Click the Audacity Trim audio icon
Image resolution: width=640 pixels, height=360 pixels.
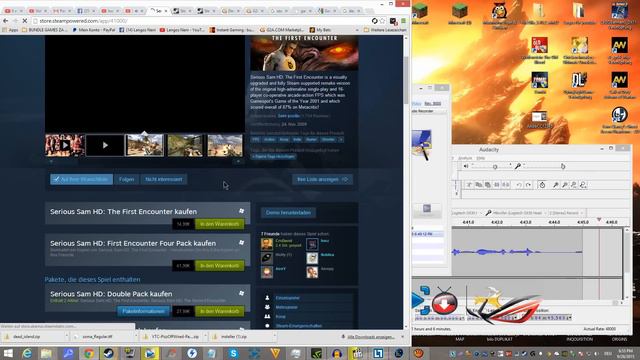coord(497,185)
